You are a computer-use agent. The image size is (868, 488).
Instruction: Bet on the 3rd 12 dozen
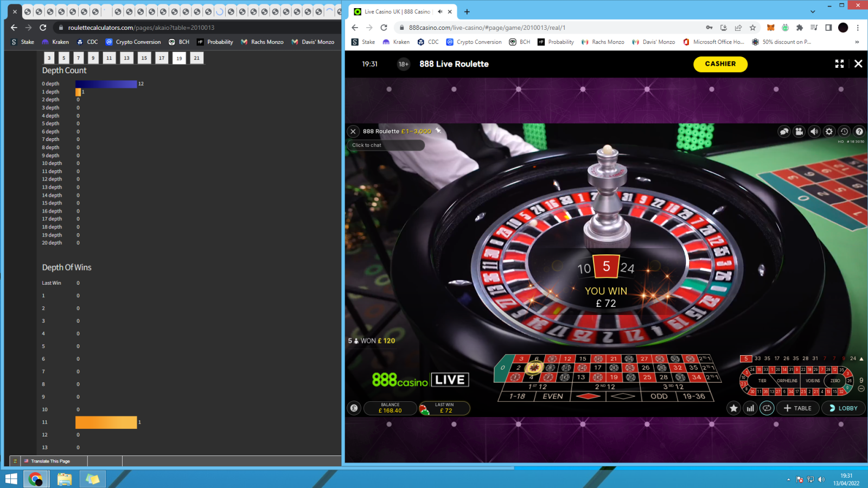[x=673, y=387]
